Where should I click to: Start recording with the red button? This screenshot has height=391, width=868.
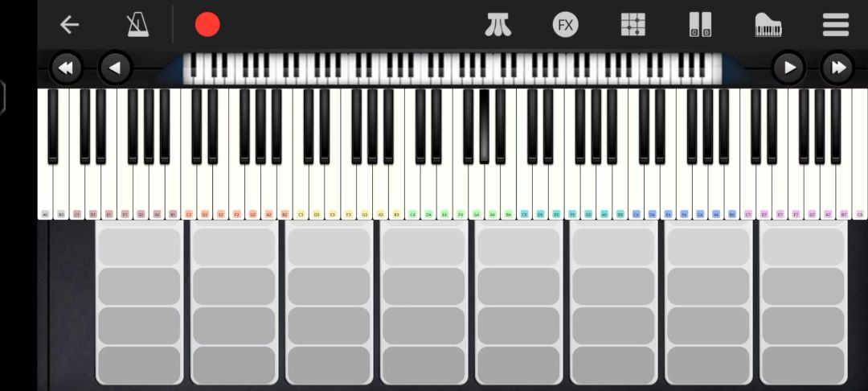pos(207,25)
